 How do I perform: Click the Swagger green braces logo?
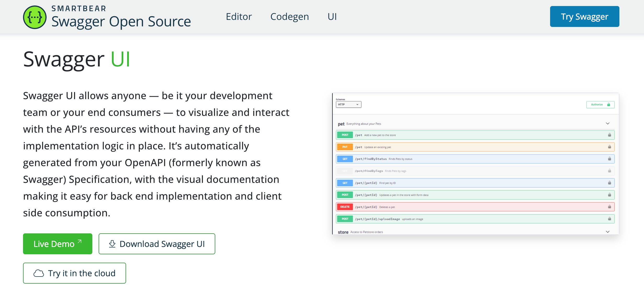tap(35, 17)
